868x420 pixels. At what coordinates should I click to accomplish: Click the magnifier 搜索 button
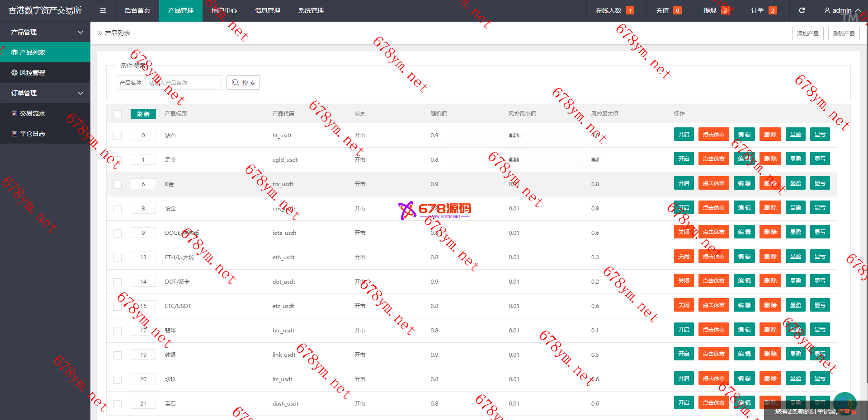tap(243, 83)
